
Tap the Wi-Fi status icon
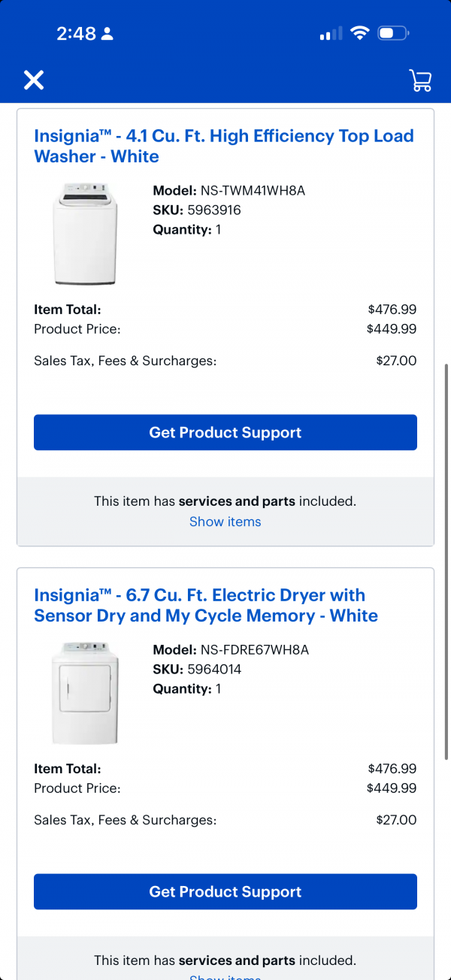[x=360, y=33]
